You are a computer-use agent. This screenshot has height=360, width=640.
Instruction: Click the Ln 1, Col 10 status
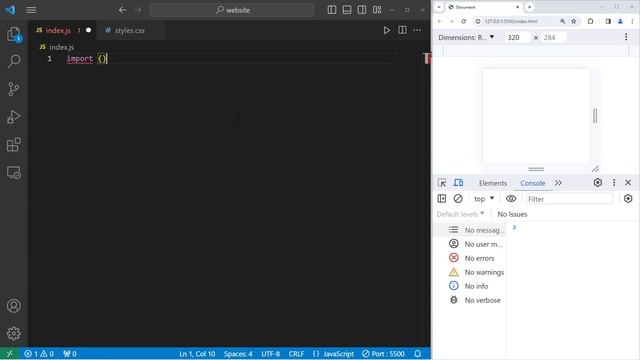pos(197,354)
